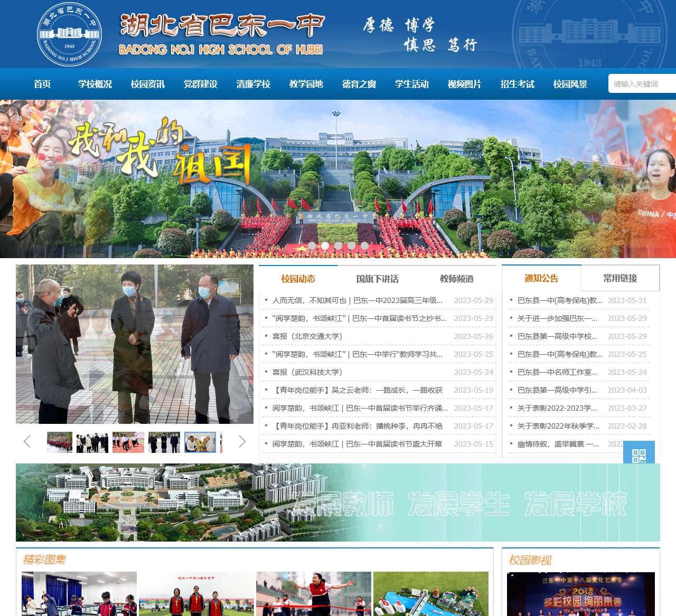Image resolution: width=676 pixels, height=616 pixels.
Task: Open the 高考保电 notice dated 2023-05-25
Action: coord(560,354)
